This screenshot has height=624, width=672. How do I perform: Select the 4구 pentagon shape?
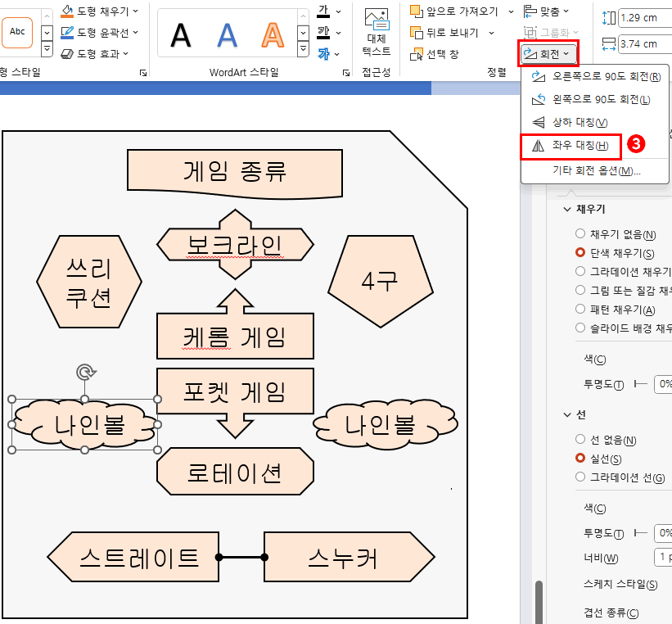[x=380, y=282]
